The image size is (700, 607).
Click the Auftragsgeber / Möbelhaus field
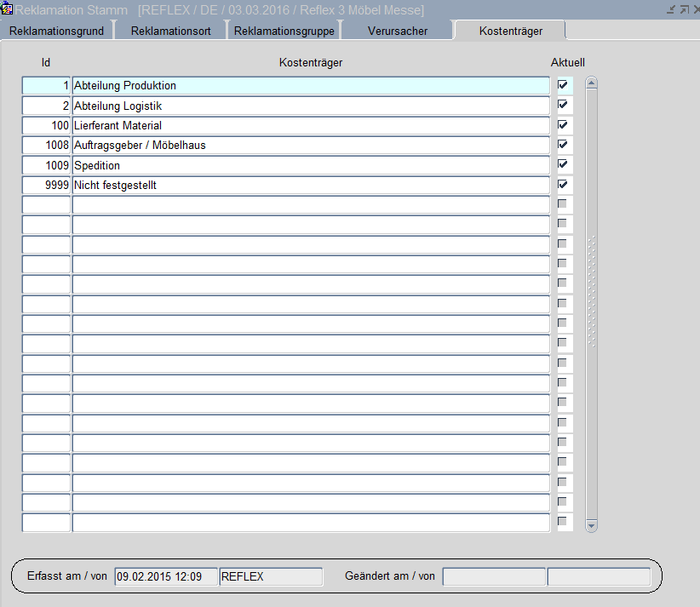311,146
